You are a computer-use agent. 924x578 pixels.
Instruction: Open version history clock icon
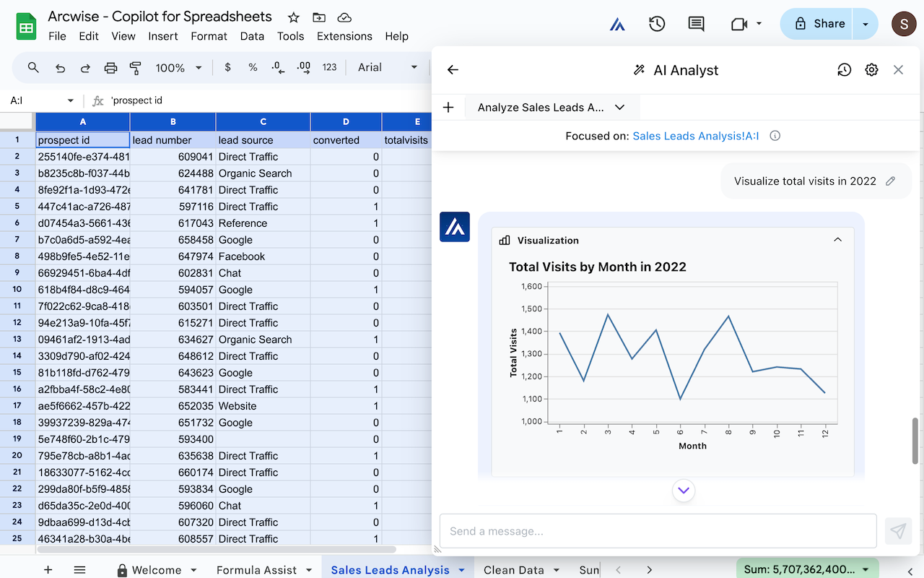656,24
